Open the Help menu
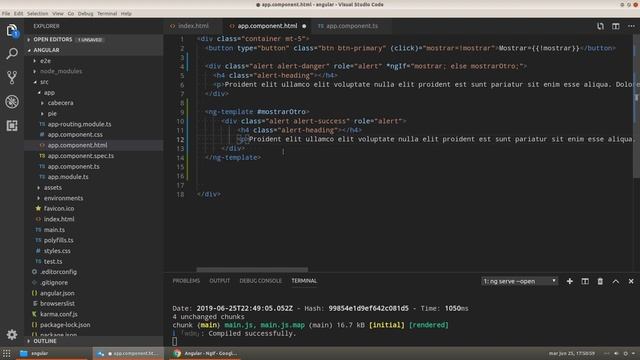 coord(126,13)
